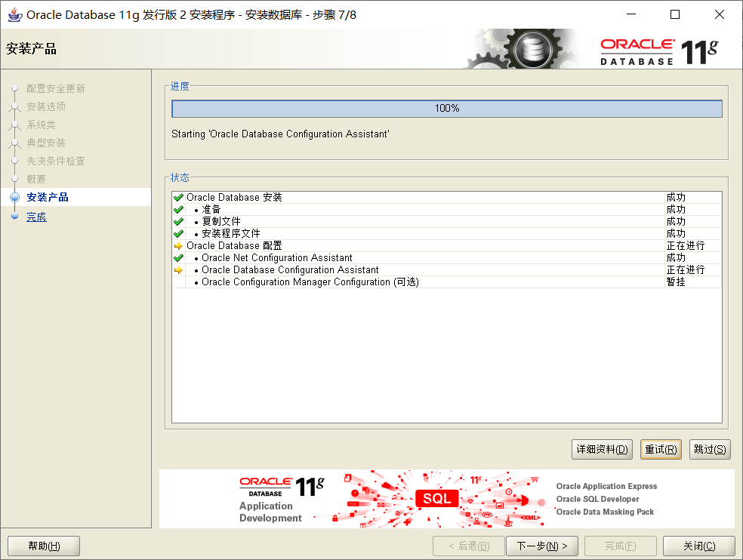Select the Oracle Database 配置 status row
Image resolution: width=743 pixels, height=560 pixels.
(447, 246)
